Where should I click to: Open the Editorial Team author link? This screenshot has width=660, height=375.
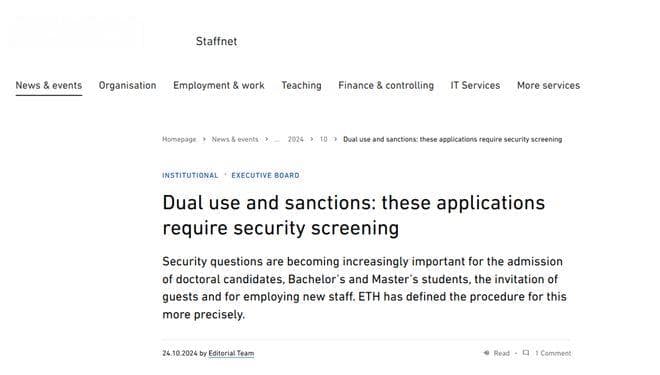tap(231, 354)
